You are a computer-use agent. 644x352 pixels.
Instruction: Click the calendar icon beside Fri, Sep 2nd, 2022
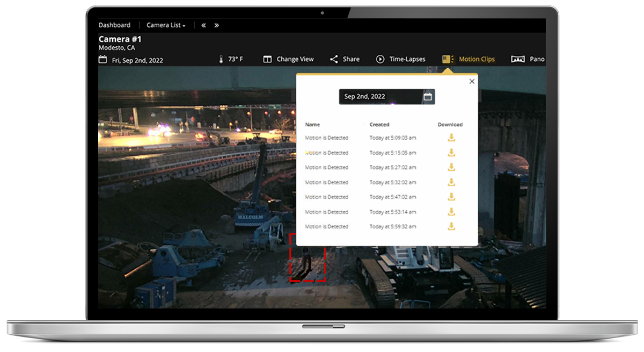point(103,60)
